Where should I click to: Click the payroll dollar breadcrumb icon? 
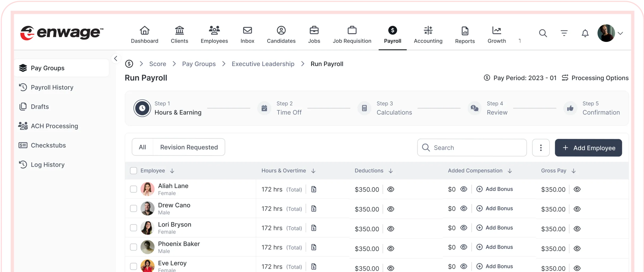click(129, 64)
